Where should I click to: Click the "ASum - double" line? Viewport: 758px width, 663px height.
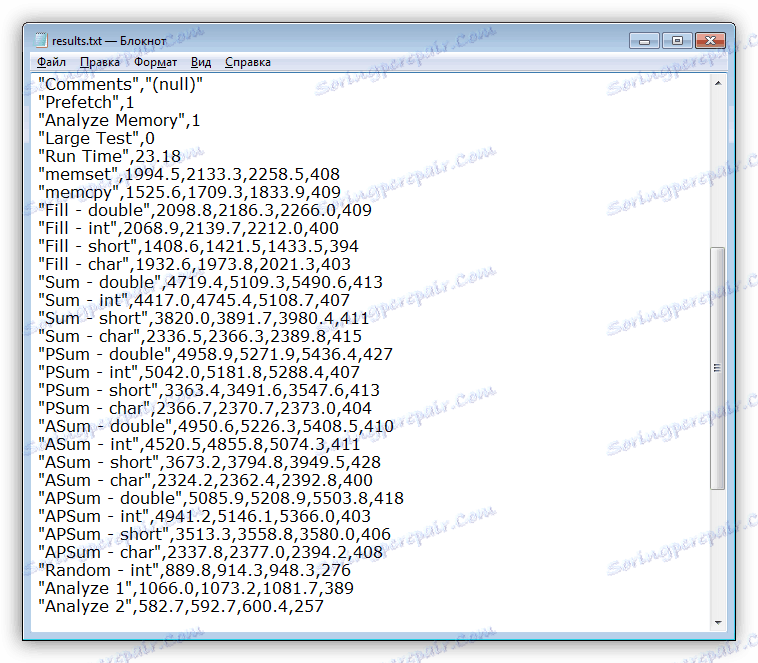tap(216, 427)
